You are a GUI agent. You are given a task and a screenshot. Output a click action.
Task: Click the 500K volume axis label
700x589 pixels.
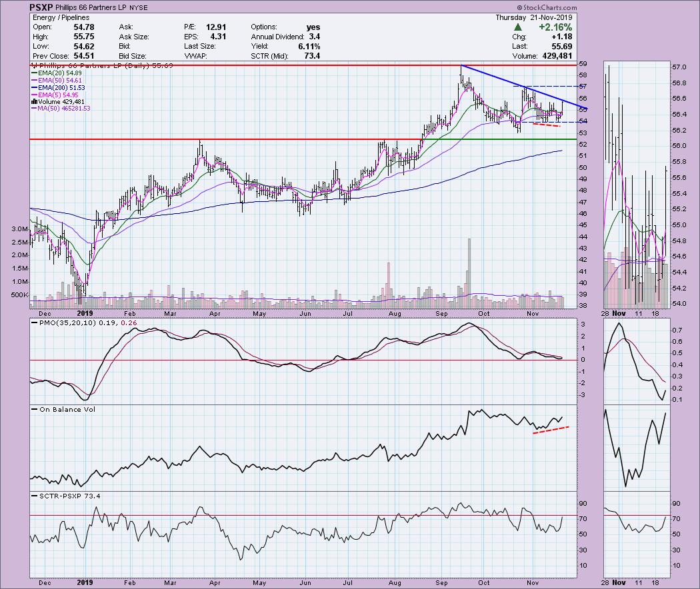pos(19,295)
